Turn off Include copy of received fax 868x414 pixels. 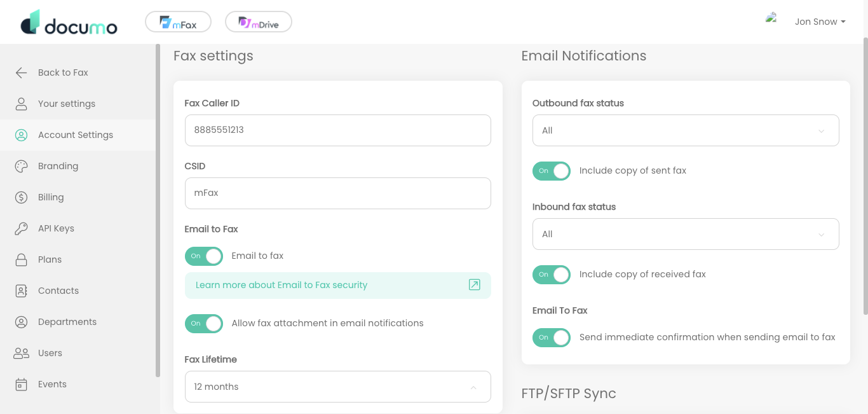(552, 275)
